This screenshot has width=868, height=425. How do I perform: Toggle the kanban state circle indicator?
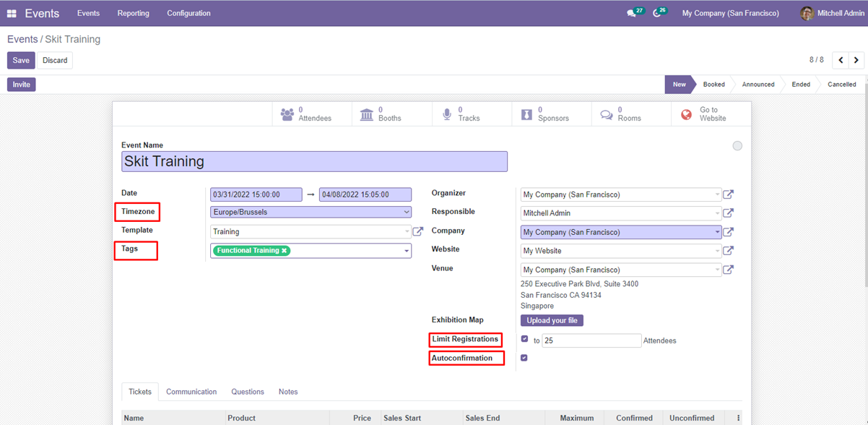pos(737,146)
